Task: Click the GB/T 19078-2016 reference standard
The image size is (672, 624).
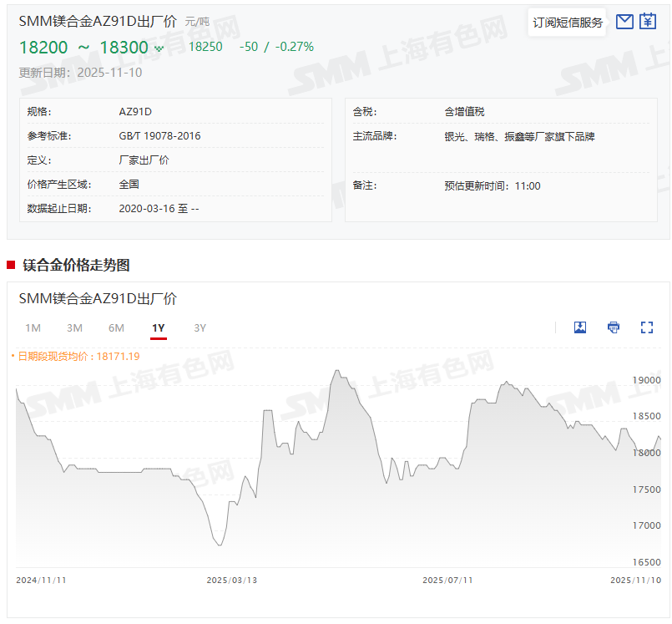Action: 159,135
